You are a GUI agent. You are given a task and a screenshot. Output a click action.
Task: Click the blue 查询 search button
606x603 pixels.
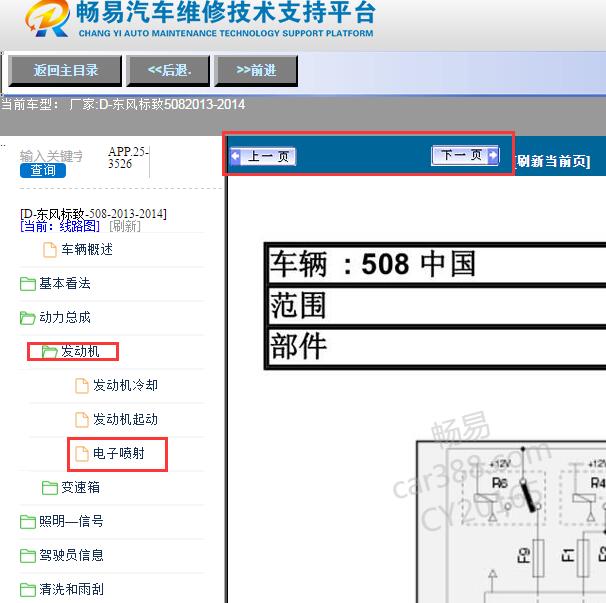[x=43, y=170]
